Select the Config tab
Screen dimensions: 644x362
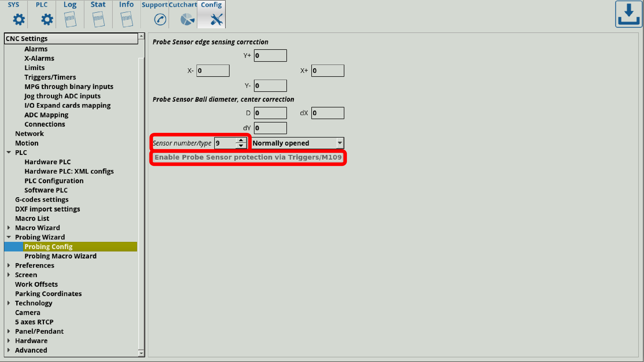[211, 14]
